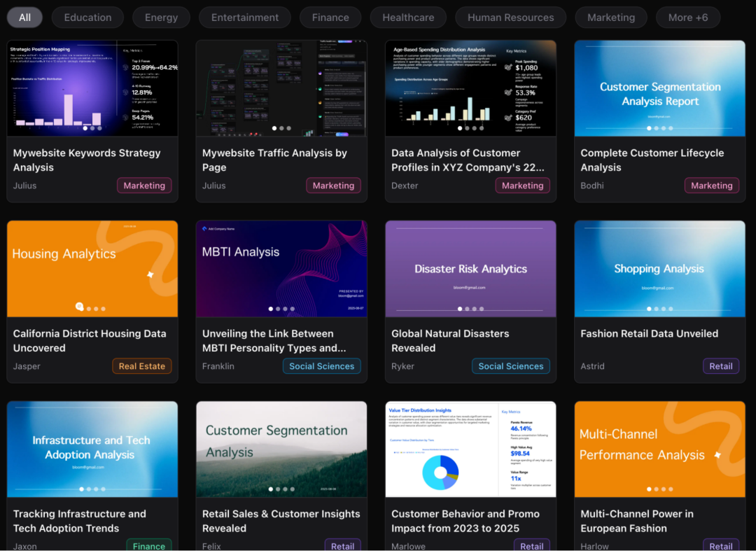Click author name Jasper
Screen dimensions: 756x551
[27, 366]
